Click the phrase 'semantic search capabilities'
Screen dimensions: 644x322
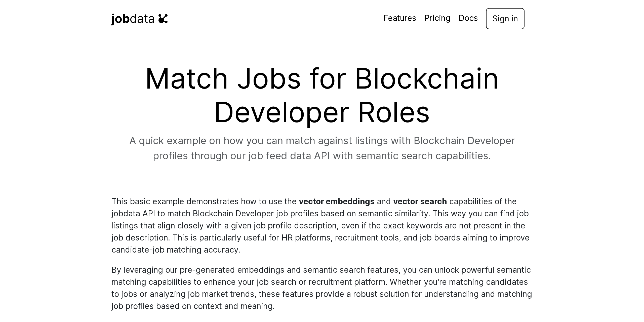click(423, 155)
